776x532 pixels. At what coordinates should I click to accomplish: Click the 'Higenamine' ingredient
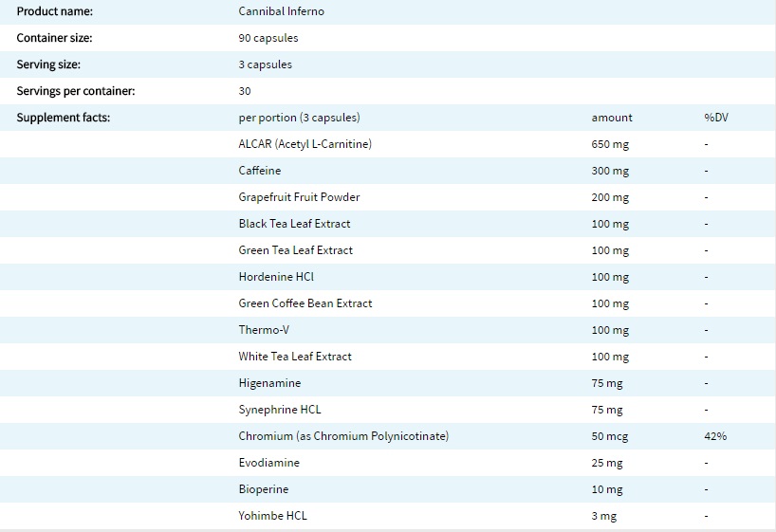tap(269, 383)
